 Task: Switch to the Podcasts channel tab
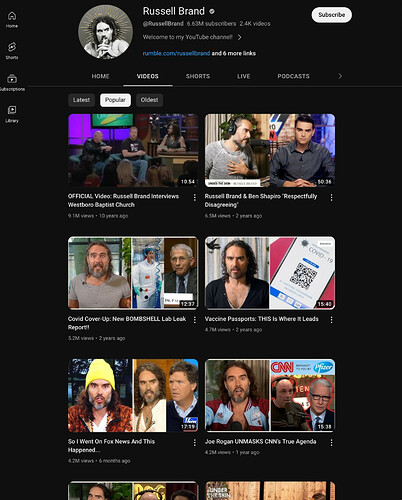click(293, 76)
